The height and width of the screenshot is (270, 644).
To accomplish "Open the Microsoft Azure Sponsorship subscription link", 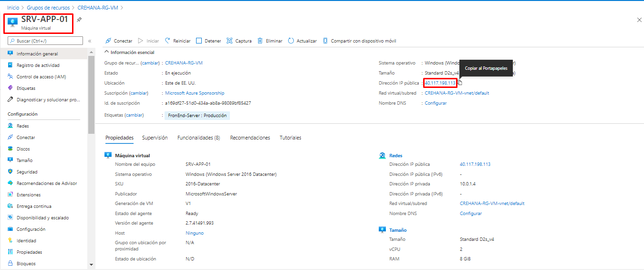I will point(195,93).
